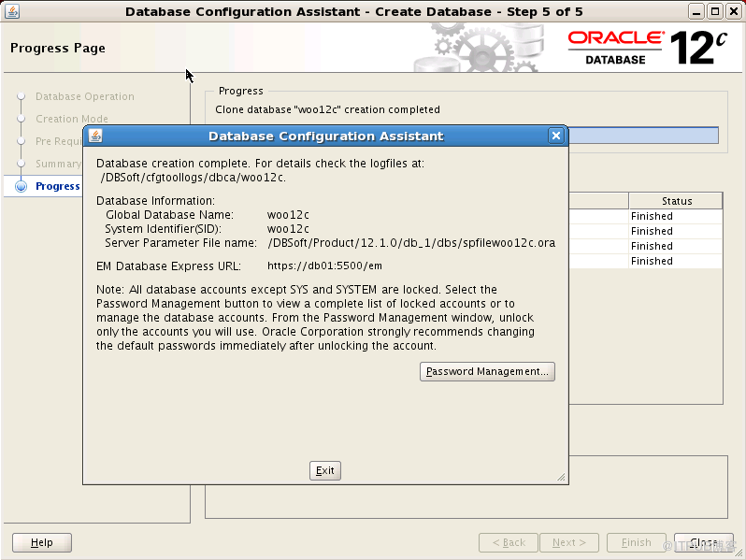Click the disabled Next button
The image size is (746, 560).
(x=569, y=542)
